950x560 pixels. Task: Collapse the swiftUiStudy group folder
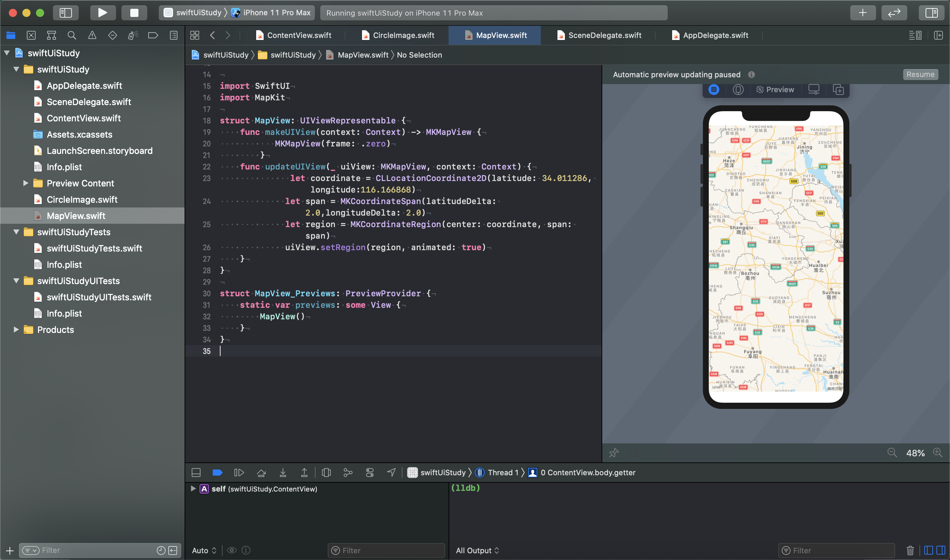point(16,69)
